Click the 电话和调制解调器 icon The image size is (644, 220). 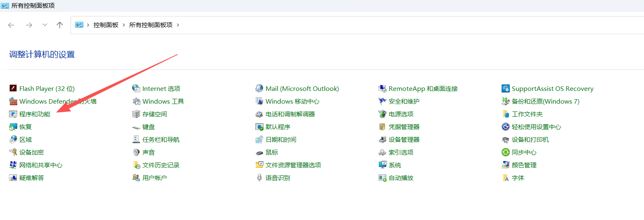[x=259, y=114]
